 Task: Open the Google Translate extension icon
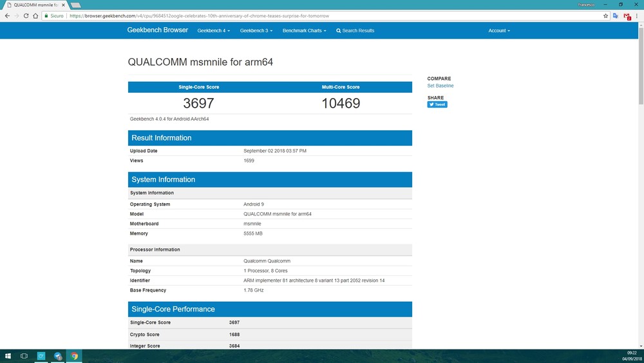point(615,15)
